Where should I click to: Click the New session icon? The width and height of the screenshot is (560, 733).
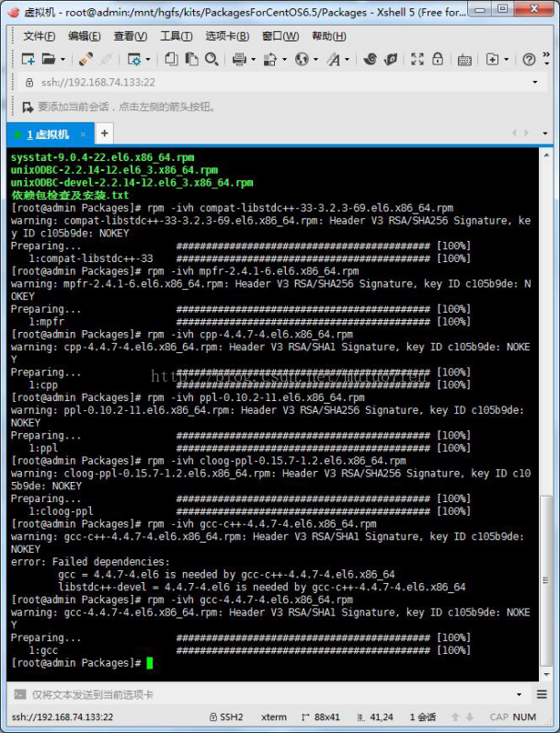coord(29,60)
